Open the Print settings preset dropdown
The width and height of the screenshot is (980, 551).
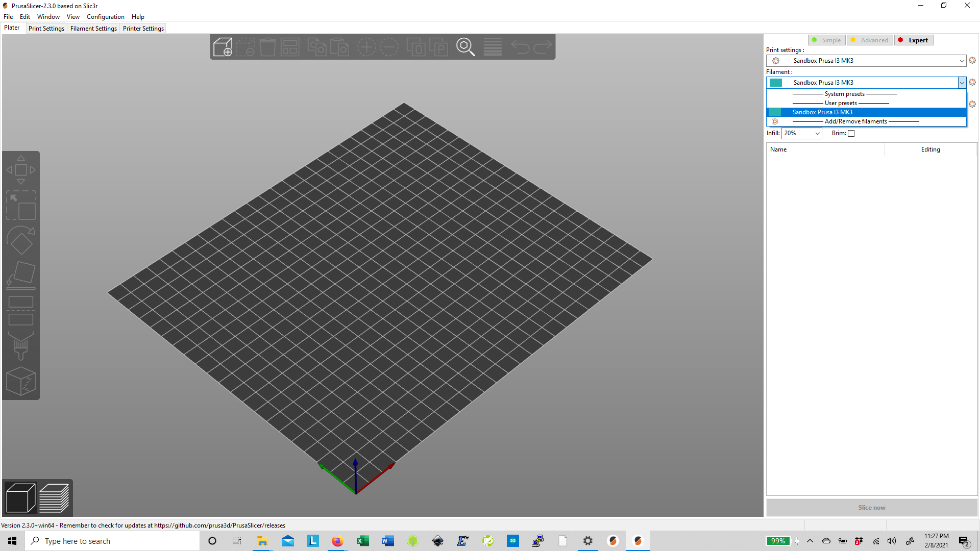tap(866, 61)
